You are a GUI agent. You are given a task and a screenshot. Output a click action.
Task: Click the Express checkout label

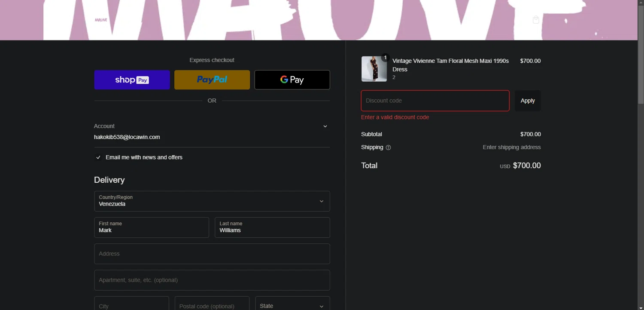212,60
